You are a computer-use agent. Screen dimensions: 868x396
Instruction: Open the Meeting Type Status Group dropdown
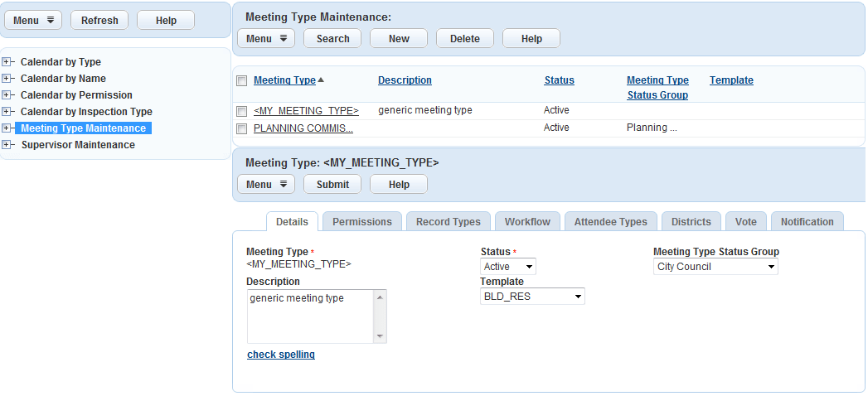(x=715, y=267)
